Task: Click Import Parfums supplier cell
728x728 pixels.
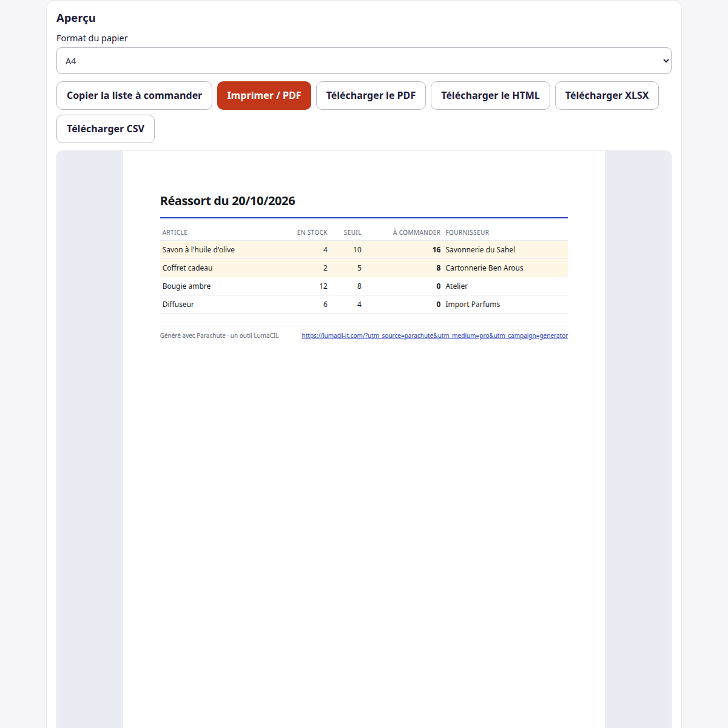Action: click(473, 304)
